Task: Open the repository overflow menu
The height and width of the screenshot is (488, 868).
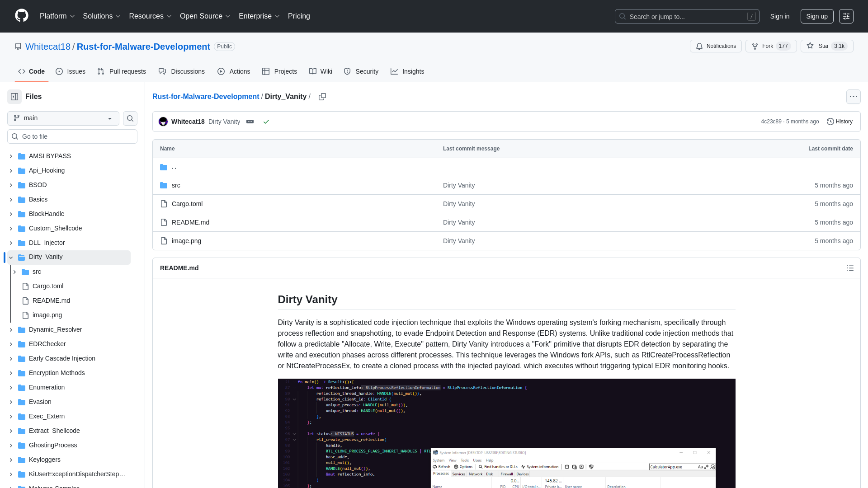Action: click(x=853, y=96)
